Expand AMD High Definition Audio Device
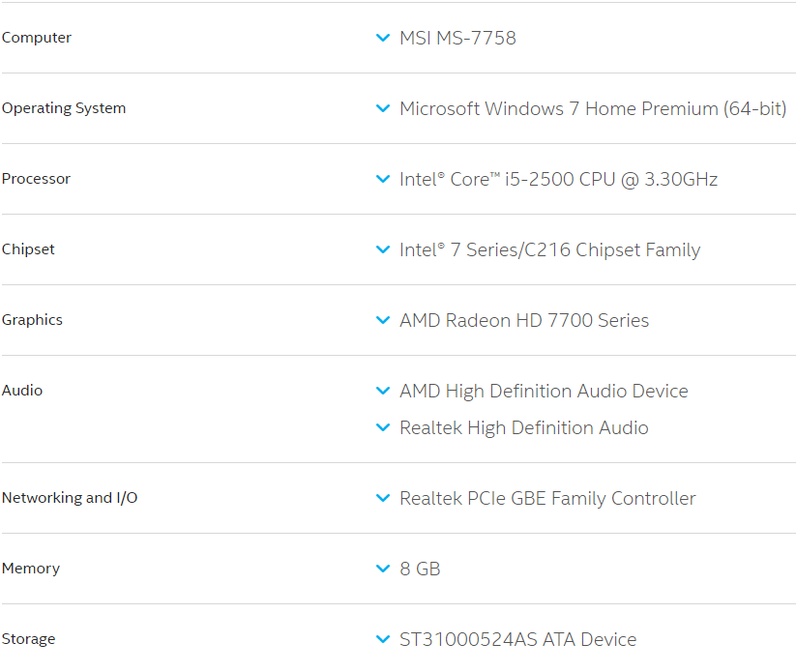 tap(383, 391)
